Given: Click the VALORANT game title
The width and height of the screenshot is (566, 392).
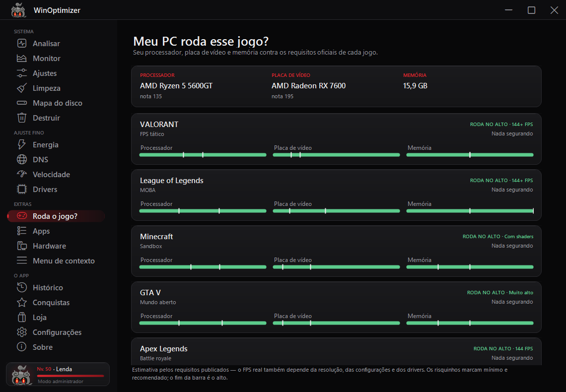Looking at the screenshot, I should (x=159, y=125).
